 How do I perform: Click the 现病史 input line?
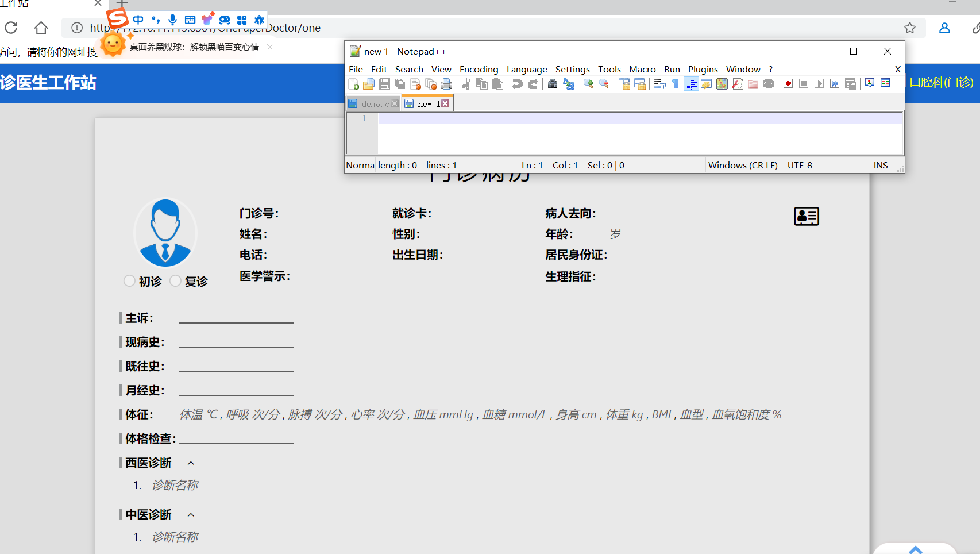pyautogui.click(x=237, y=342)
